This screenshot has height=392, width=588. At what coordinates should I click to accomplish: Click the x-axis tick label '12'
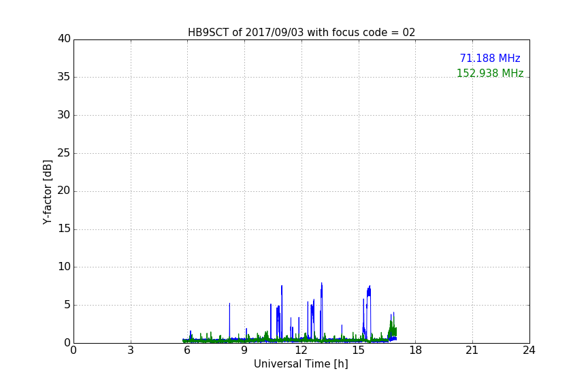pos(301,350)
